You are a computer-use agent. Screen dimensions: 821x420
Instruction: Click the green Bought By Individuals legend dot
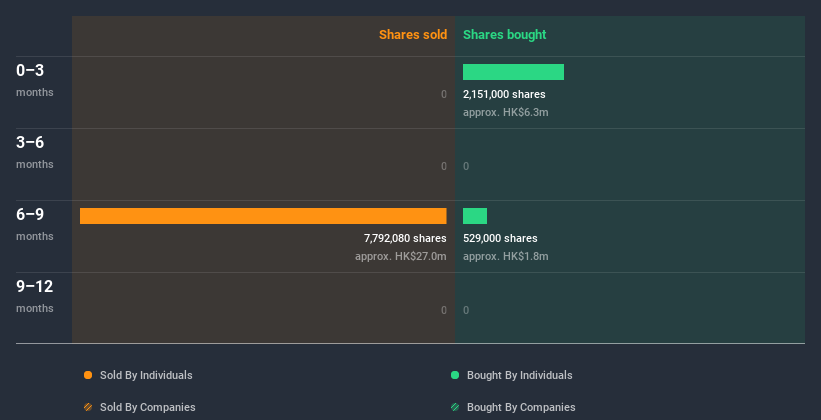[455, 375]
